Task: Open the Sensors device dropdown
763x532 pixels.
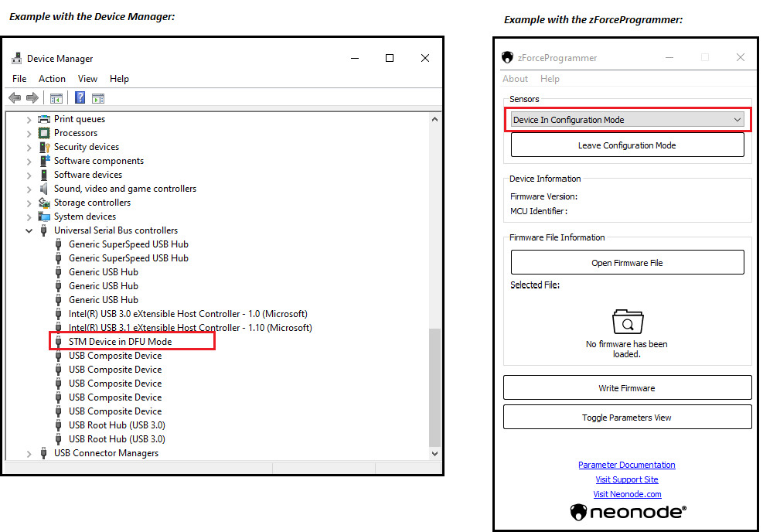Action: coord(737,120)
